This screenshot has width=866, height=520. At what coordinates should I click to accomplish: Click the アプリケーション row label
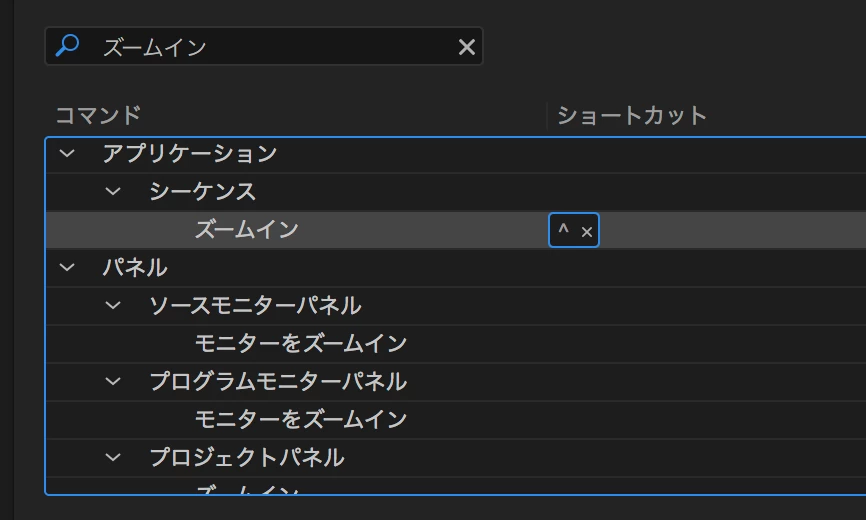pos(189,153)
